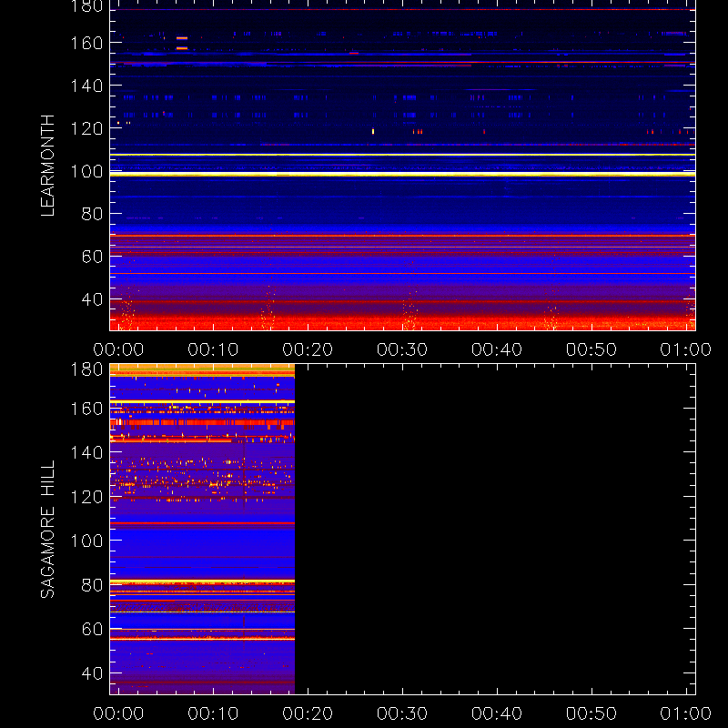Select the 160 frequency label on Sagamore Hill plot
The width and height of the screenshot is (728, 728).
pyautogui.click(x=86, y=409)
